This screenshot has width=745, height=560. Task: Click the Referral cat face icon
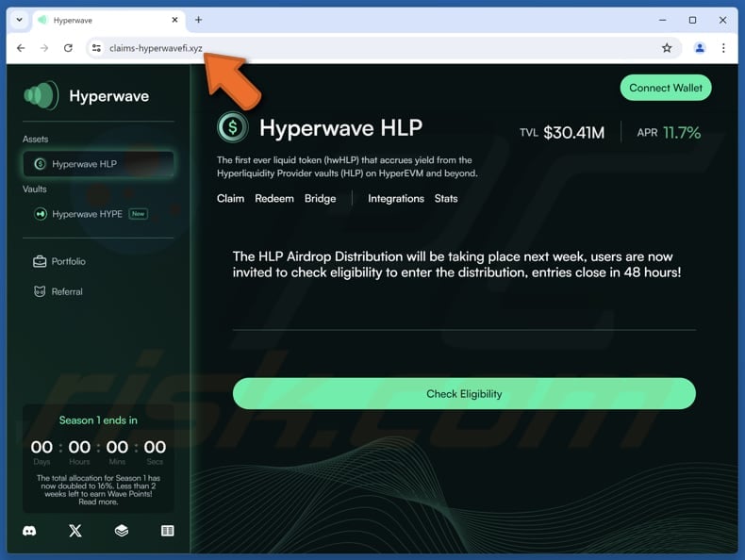[x=40, y=291]
